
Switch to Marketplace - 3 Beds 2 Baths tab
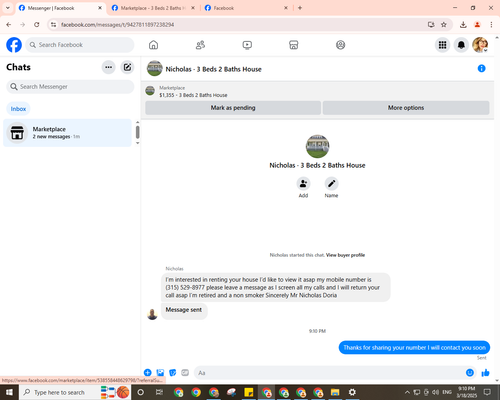point(153,8)
